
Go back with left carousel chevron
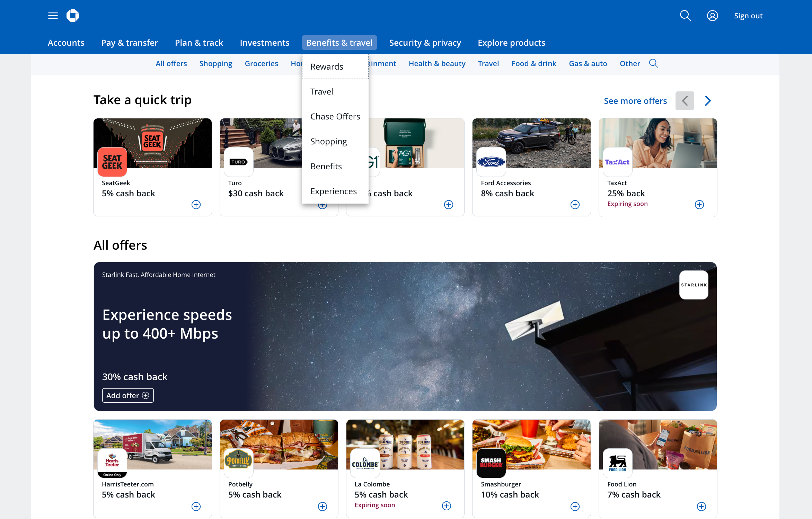tap(685, 101)
